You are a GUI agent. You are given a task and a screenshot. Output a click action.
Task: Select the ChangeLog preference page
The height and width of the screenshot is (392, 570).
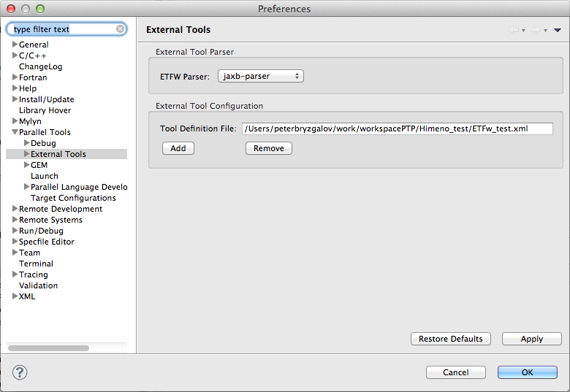pos(40,66)
